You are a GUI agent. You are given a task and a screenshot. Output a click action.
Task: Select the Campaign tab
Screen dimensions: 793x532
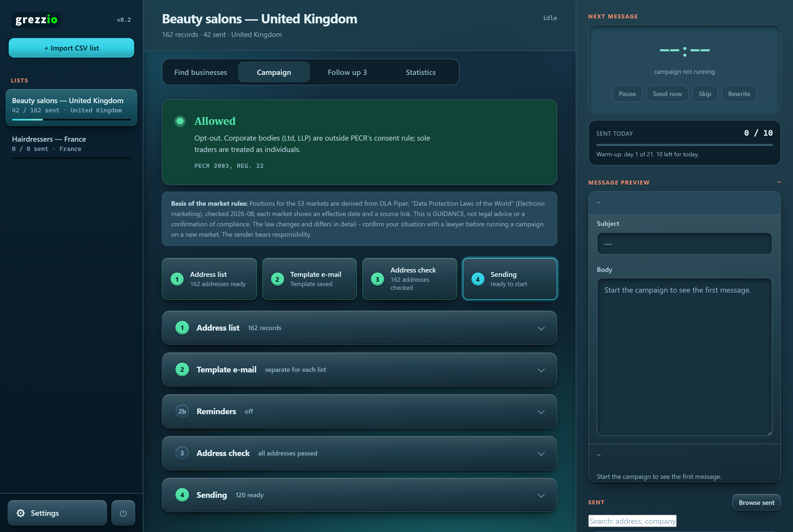click(x=274, y=72)
